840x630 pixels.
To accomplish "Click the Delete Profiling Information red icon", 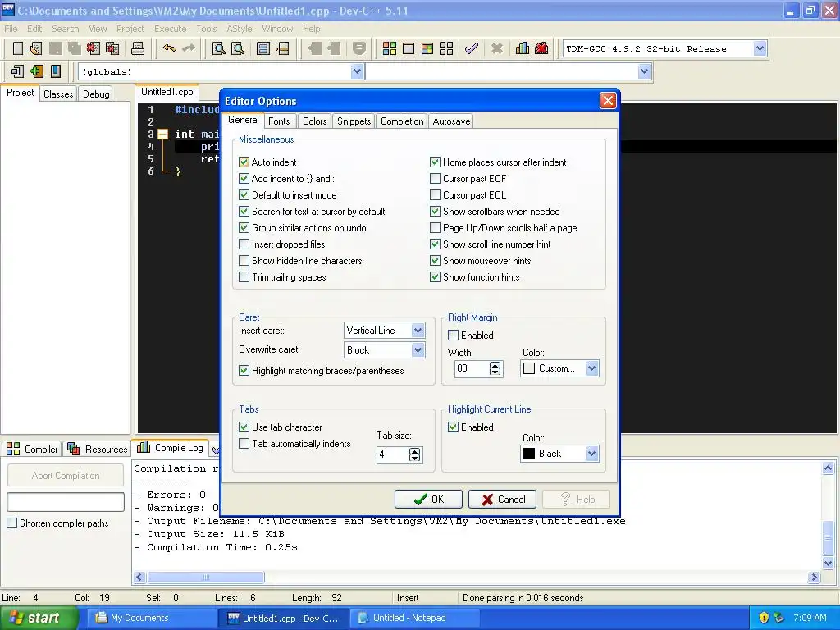I will [541, 48].
